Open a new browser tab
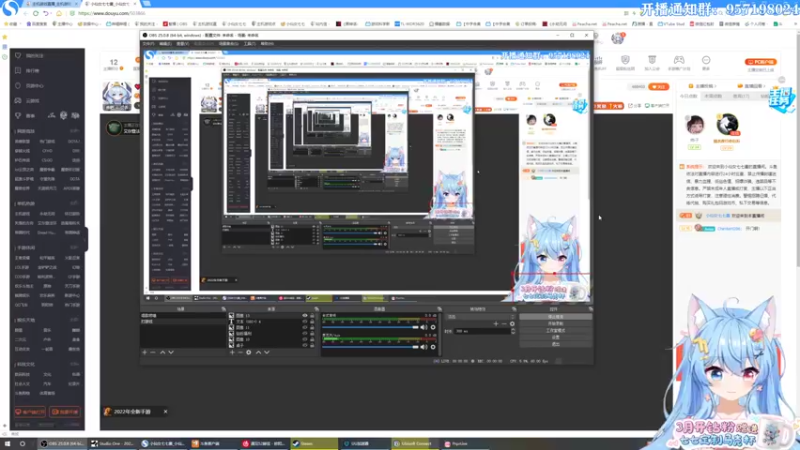The width and height of the screenshot is (800, 450). [x=146, y=4]
